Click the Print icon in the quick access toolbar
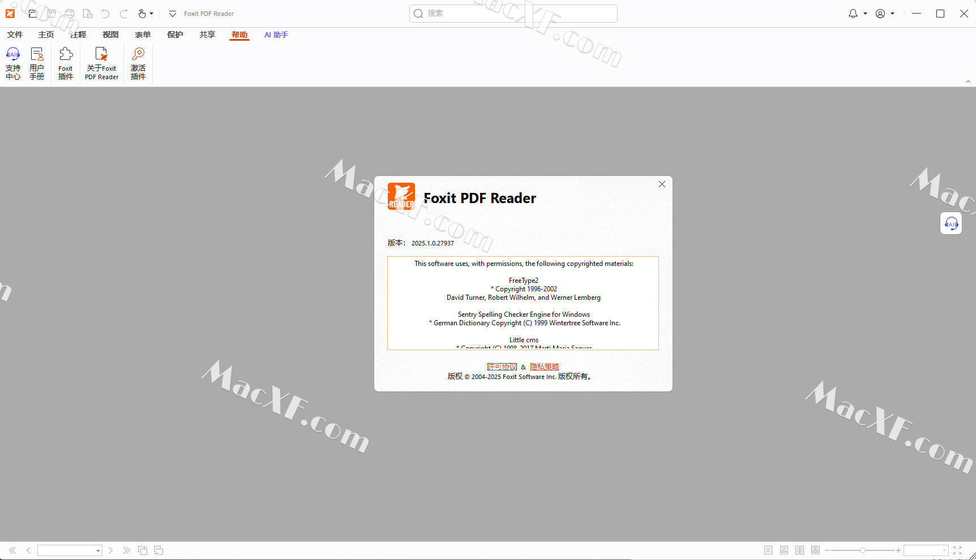 click(x=70, y=14)
